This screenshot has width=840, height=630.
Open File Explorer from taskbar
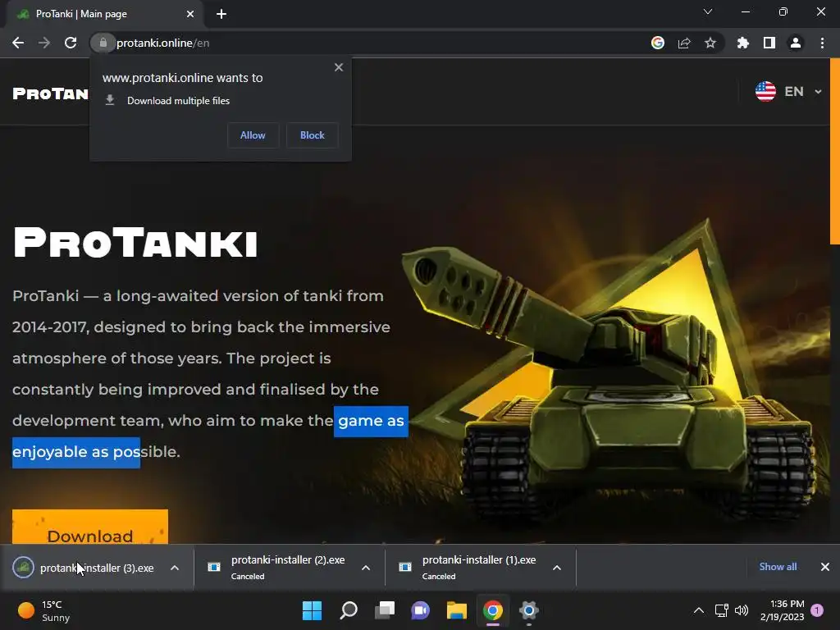point(457,610)
